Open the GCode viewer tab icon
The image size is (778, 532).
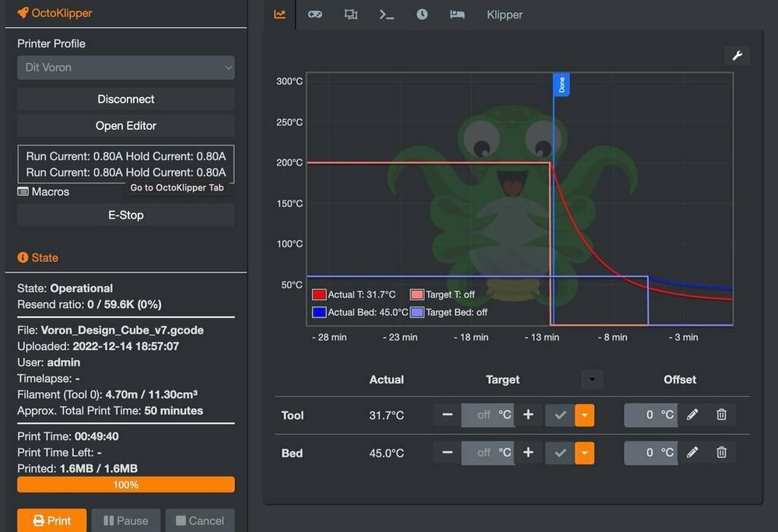tap(351, 14)
